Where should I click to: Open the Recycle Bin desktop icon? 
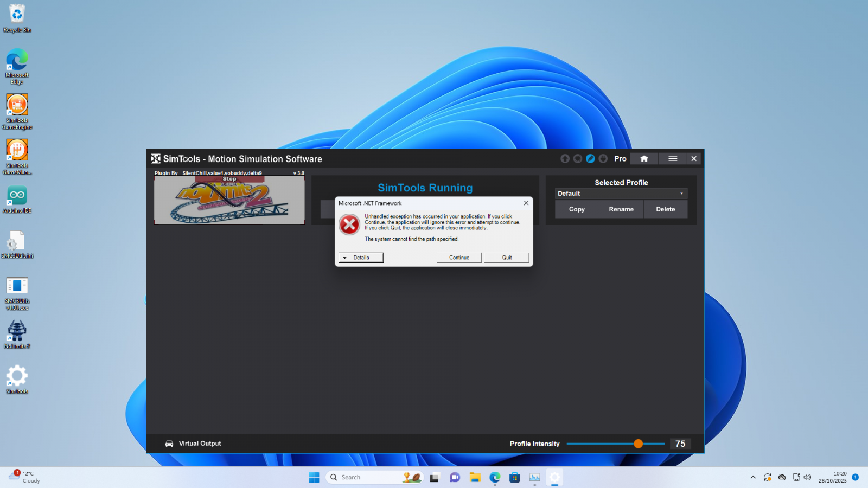(x=17, y=18)
